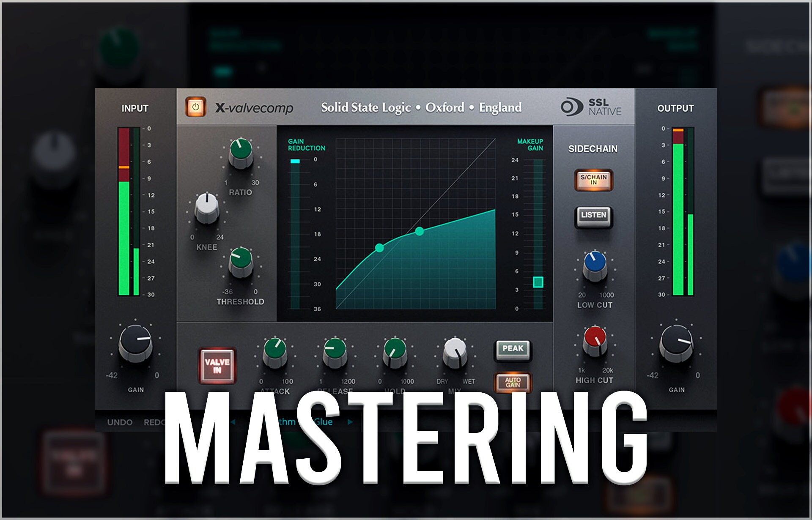Toggle the red VALVE IN button
Viewport: 812px width, 520px height.
(217, 366)
